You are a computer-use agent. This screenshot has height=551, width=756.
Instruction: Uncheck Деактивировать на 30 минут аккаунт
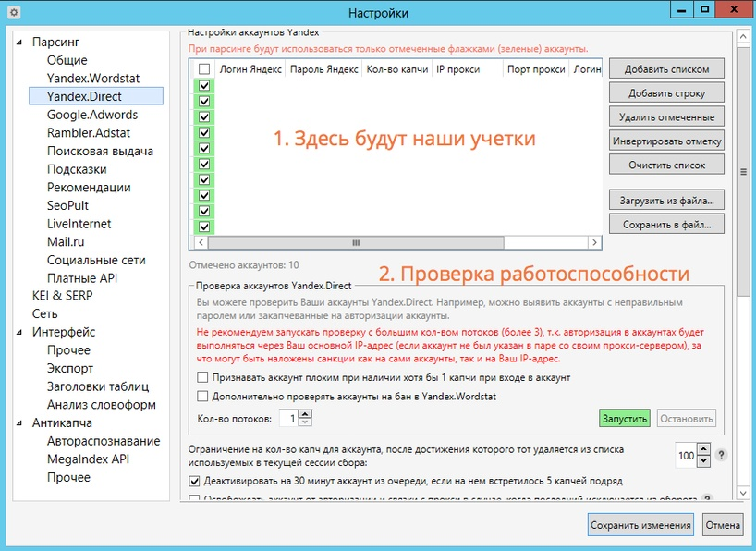pyautogui.click(x=194, y=481)
